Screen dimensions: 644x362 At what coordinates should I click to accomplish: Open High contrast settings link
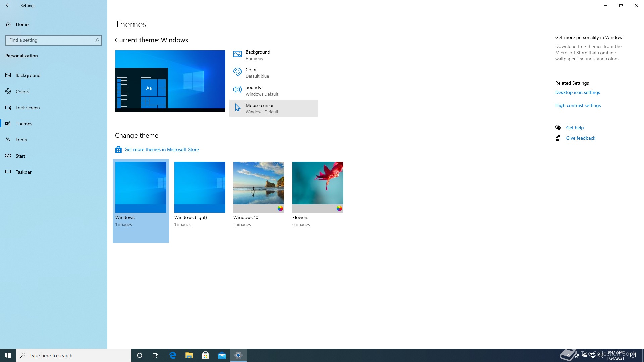[x=578, y=105]
